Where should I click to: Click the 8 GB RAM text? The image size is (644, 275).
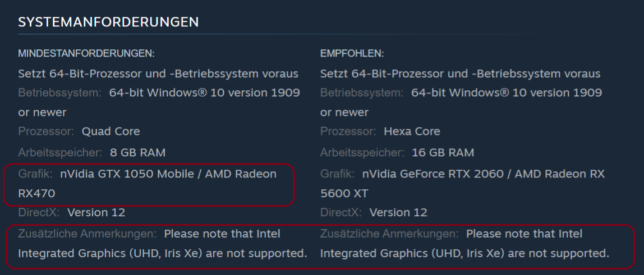tap(137, 153)
